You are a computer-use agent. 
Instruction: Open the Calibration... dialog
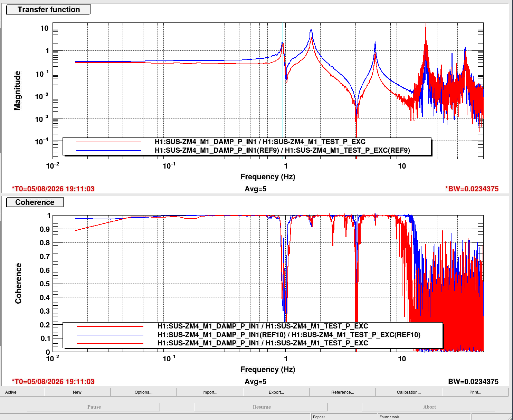coord(409,392)
